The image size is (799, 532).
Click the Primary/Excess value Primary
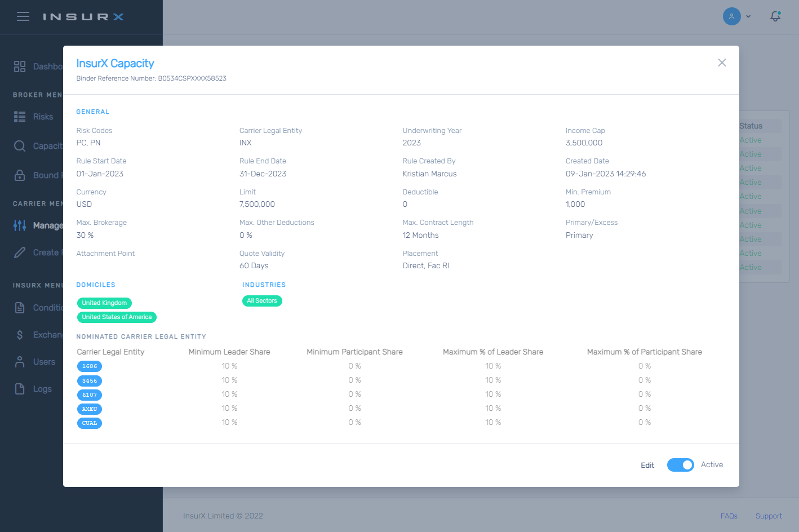click(579, 235)
